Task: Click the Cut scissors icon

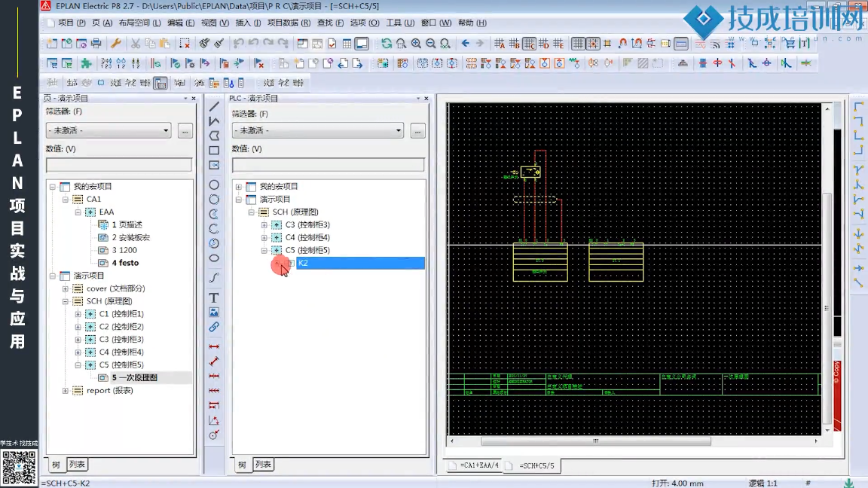Action: point(136,43)
